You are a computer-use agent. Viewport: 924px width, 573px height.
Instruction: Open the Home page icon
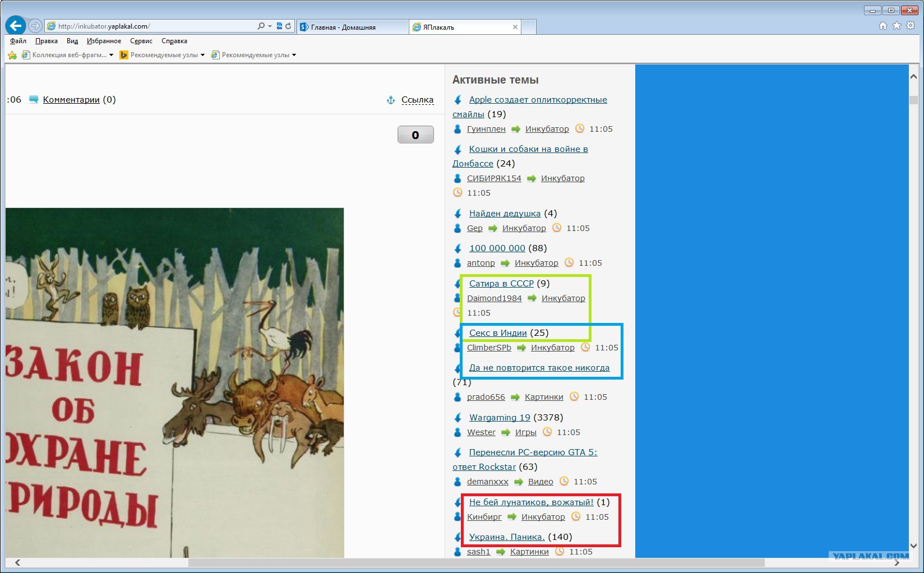point(883,26)
